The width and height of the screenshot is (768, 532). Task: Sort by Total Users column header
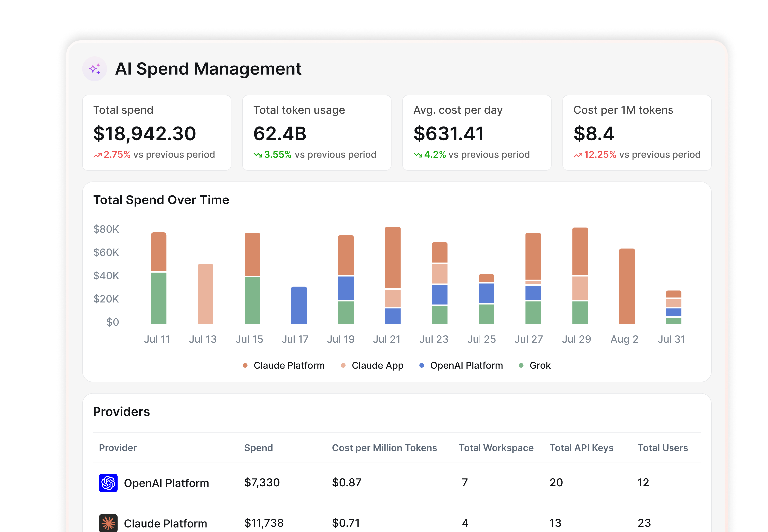point(663,448)
